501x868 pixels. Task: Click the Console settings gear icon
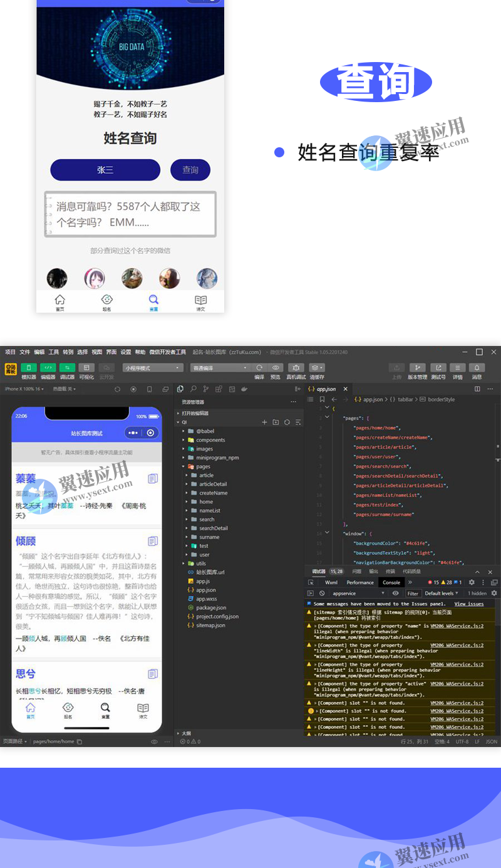(493, 592)
